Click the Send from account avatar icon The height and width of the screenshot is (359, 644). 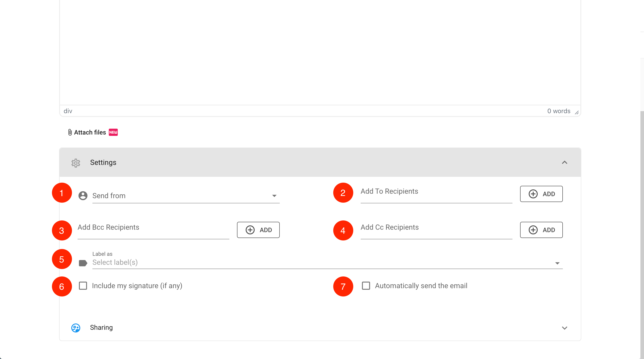(83, 196)
